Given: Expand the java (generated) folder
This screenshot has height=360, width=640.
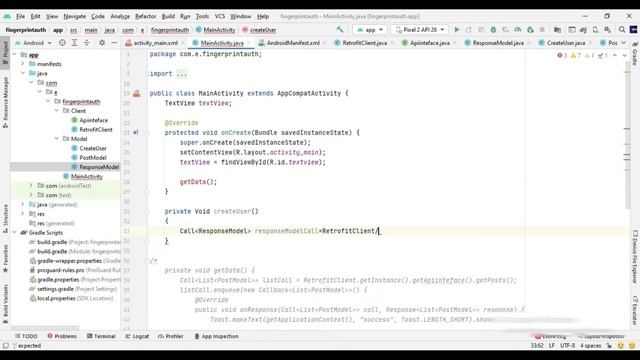Looking at the screenshot, I should click(23, 204).
